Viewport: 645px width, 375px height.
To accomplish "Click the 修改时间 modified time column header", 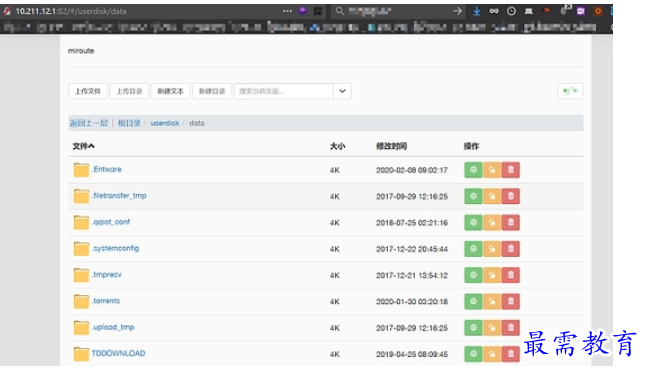I will [391, 146].
